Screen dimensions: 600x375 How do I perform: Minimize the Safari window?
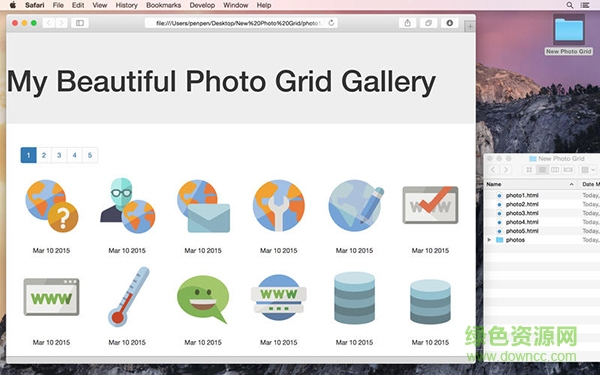(24, 23)
